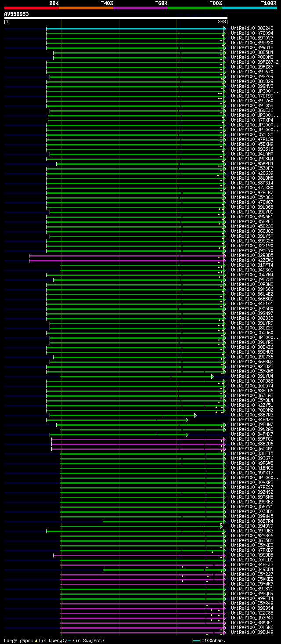Open hit UniRef100_Q654M1
The height and width of the screenshot is (644, 281).
point(252,449)
